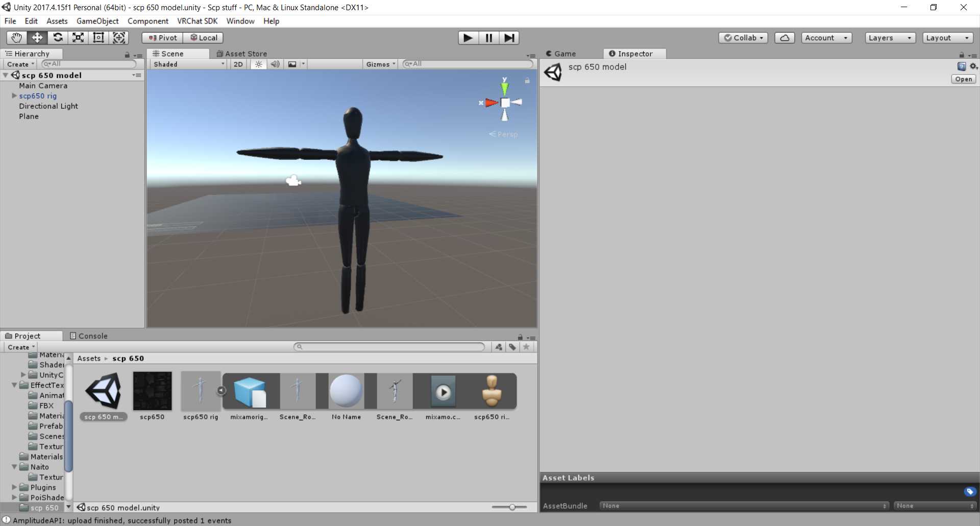
Task: Open the Layers dropdown
Action: pos(890,38)
